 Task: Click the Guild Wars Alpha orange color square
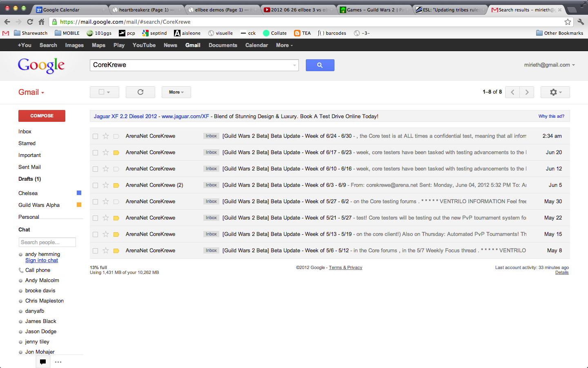tap(79, 205)
